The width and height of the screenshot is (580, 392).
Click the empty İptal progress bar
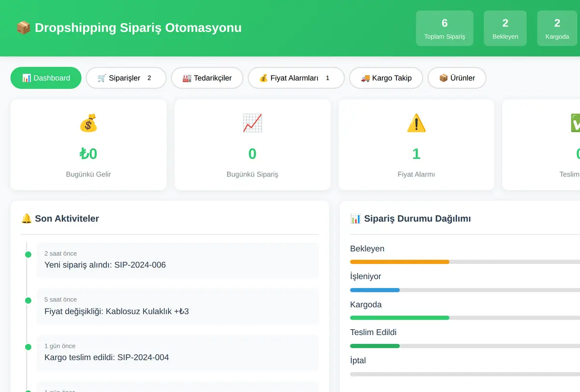click(x=465, y=374)
